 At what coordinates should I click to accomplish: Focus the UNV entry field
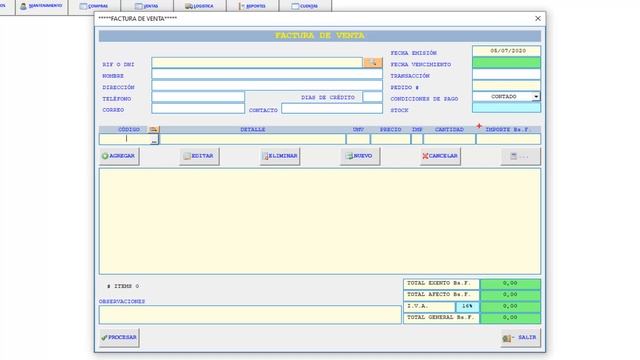tap(358, 139)
